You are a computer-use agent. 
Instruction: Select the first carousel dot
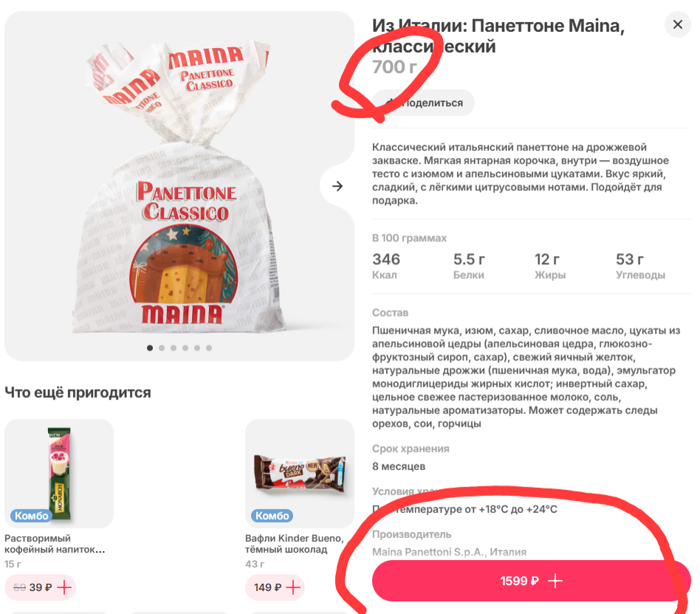pos(151,348)
